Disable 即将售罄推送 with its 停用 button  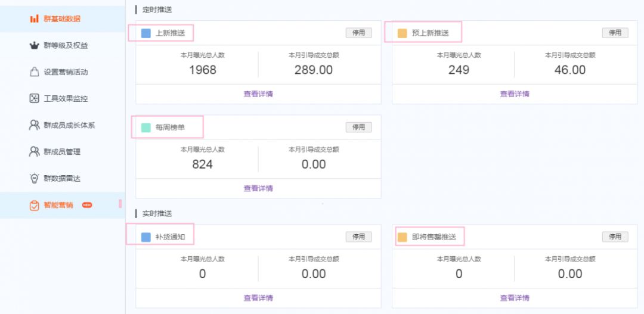[x=615, y=237]
